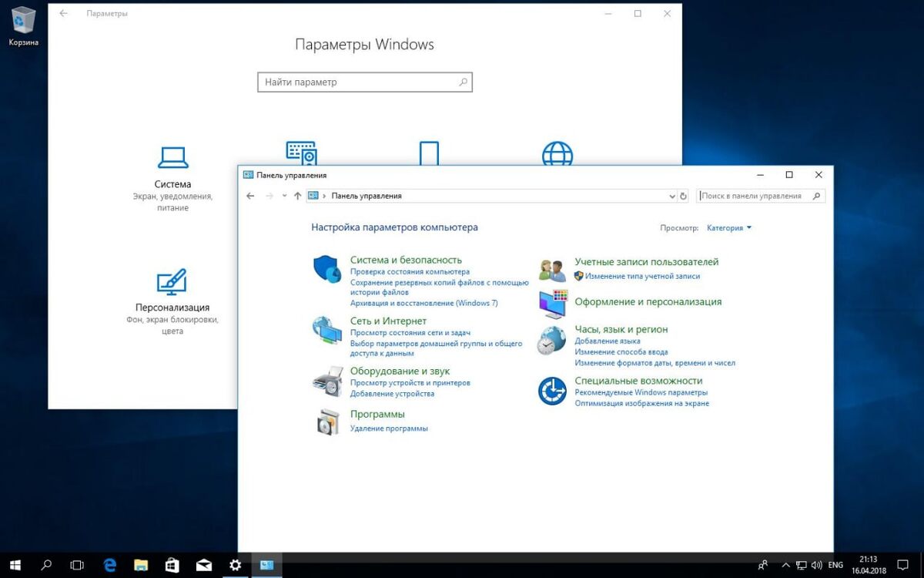
Task: Open the Удаление программы link
Action: (x=389, y=428)
